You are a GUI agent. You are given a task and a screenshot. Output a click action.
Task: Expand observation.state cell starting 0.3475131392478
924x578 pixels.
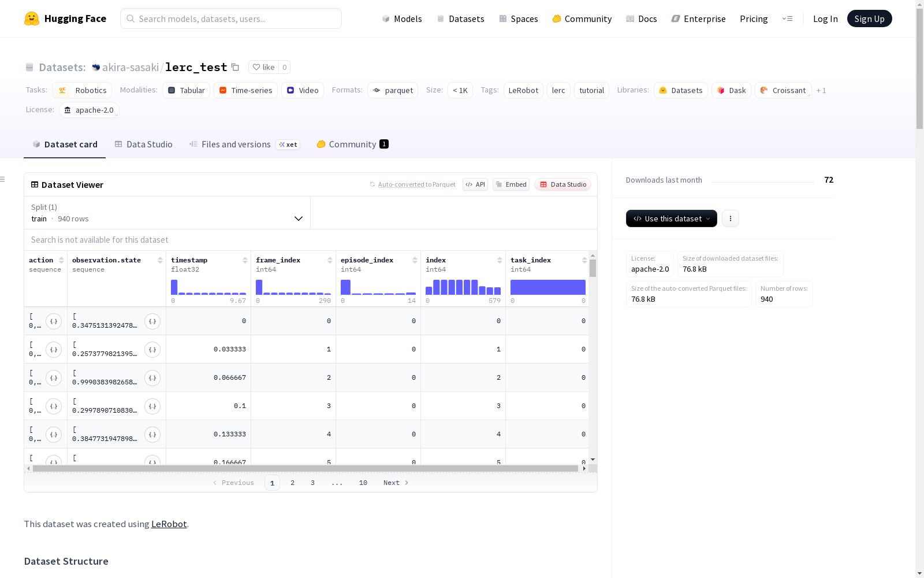(x=152, y=321)
